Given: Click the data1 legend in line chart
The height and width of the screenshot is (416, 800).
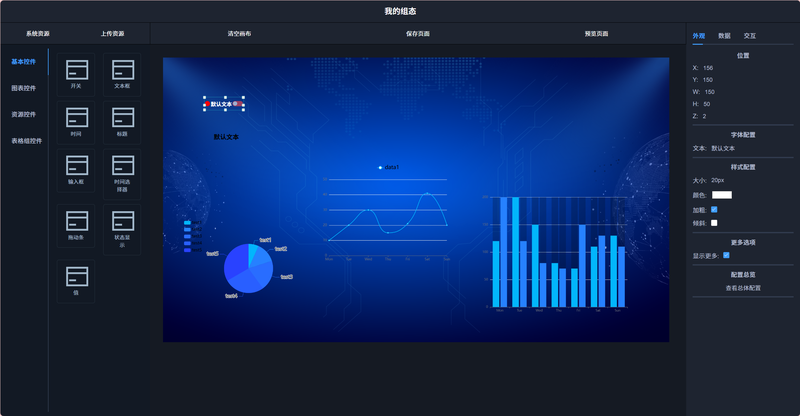Looking at the screenshot, I should click(388, 167).
